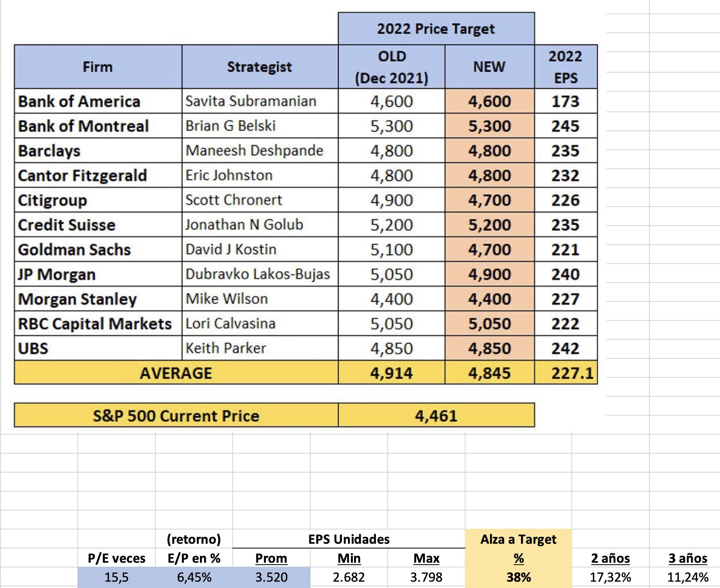Click strategist Savita Subramanian
The height and width of the screenshot is (588, 720).
(260, 101)
